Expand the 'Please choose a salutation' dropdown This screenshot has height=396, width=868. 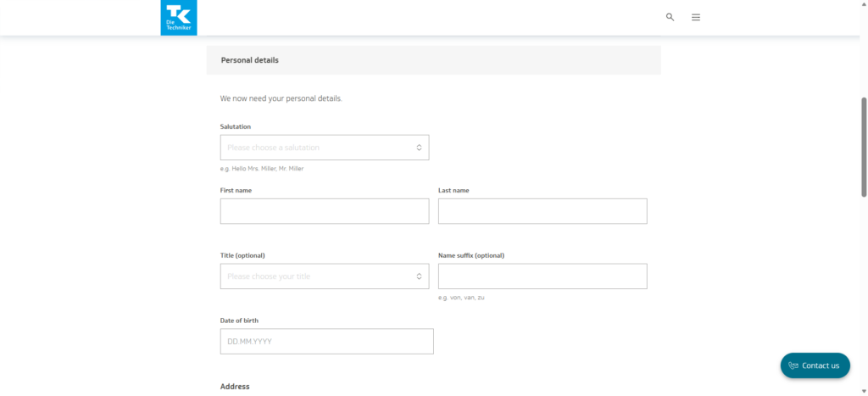(x=324, y=148)
